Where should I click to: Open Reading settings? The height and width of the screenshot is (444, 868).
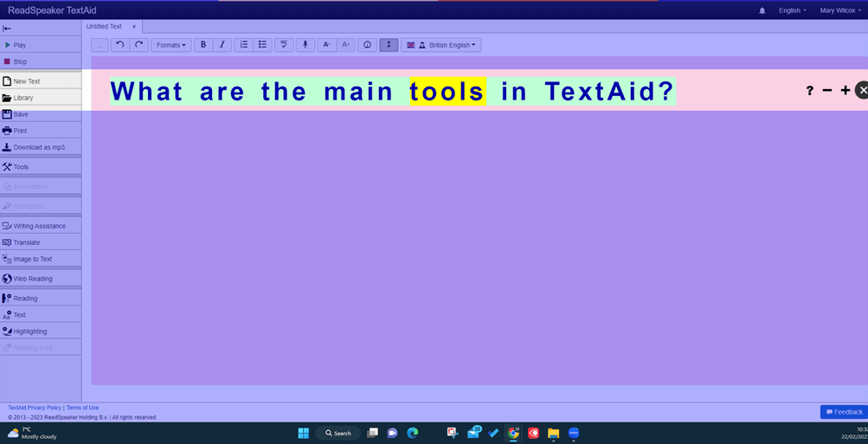(x=41, y=299)
